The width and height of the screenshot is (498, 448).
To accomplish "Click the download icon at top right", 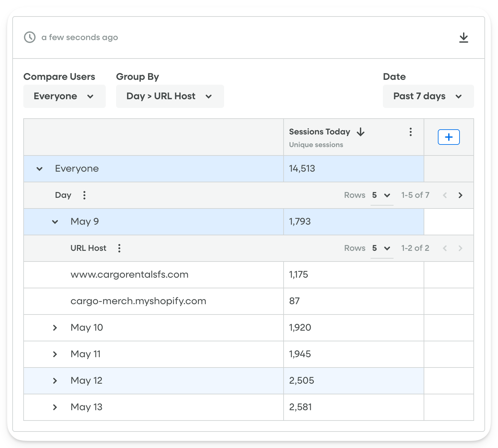I will pyautogui.click(x=463, y=37).
